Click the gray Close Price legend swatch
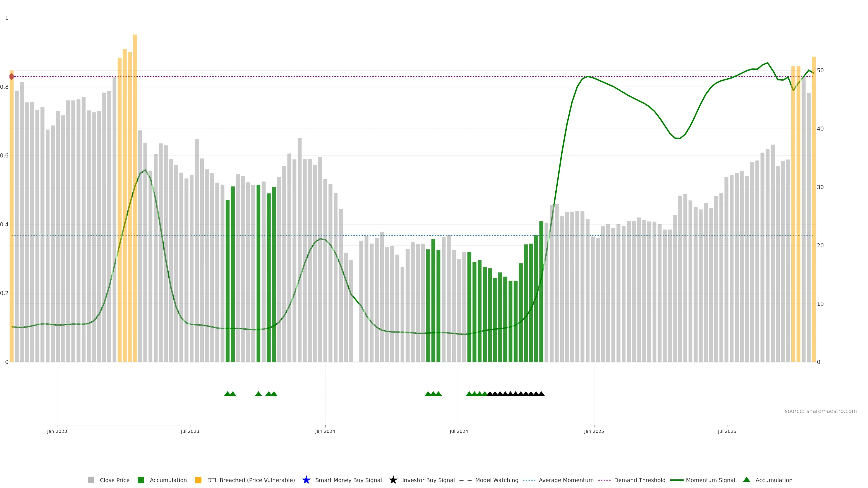Viewport: 868px width, 488px height. click(x=91, y=480)
